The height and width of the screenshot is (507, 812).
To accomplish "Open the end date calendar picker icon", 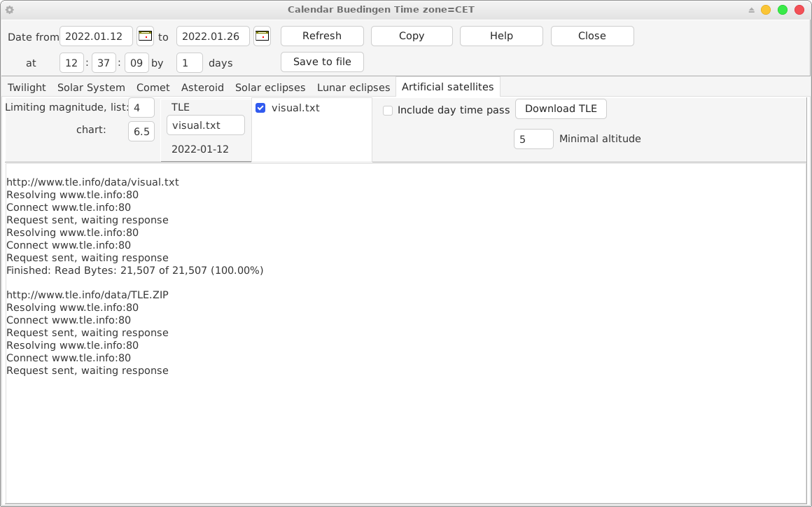I will coord(262,36).
